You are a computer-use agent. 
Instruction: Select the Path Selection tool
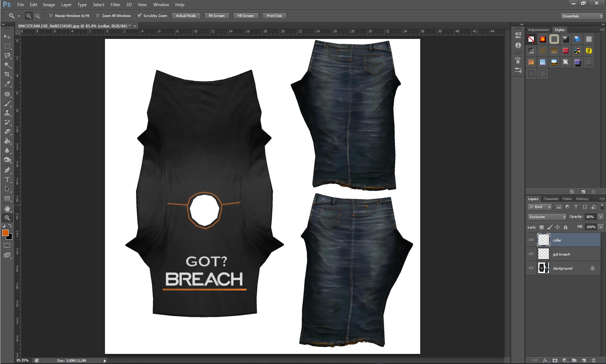7,189
